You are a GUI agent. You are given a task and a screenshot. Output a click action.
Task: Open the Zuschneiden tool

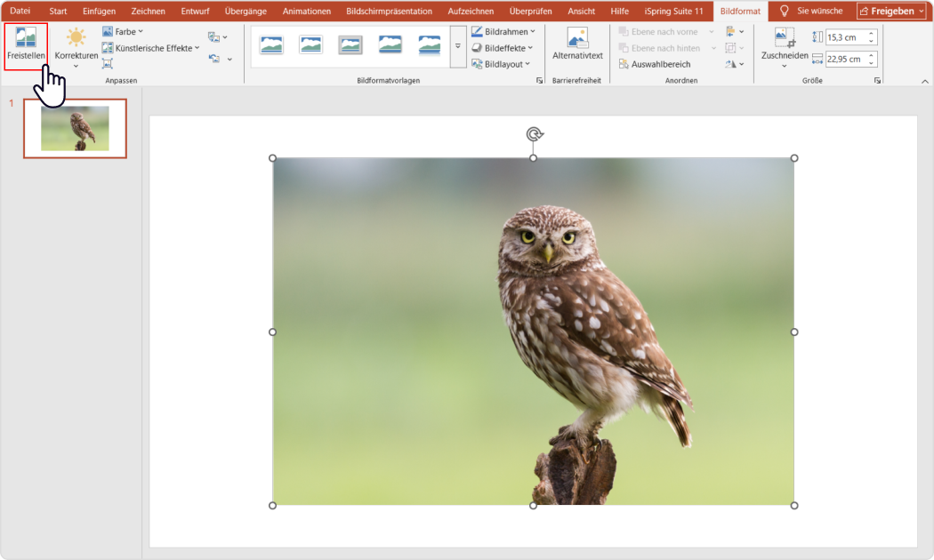pos(784,46)
